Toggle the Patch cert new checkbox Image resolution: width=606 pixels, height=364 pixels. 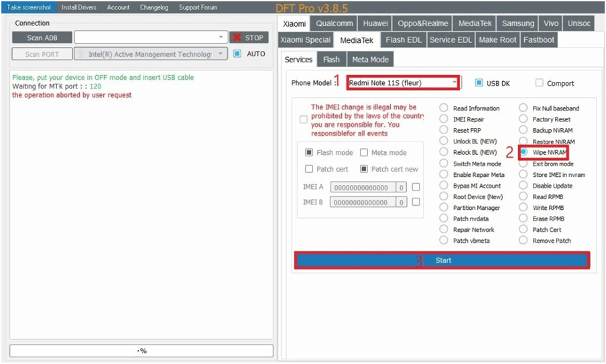pyautogui.click(x=364, y=169)
